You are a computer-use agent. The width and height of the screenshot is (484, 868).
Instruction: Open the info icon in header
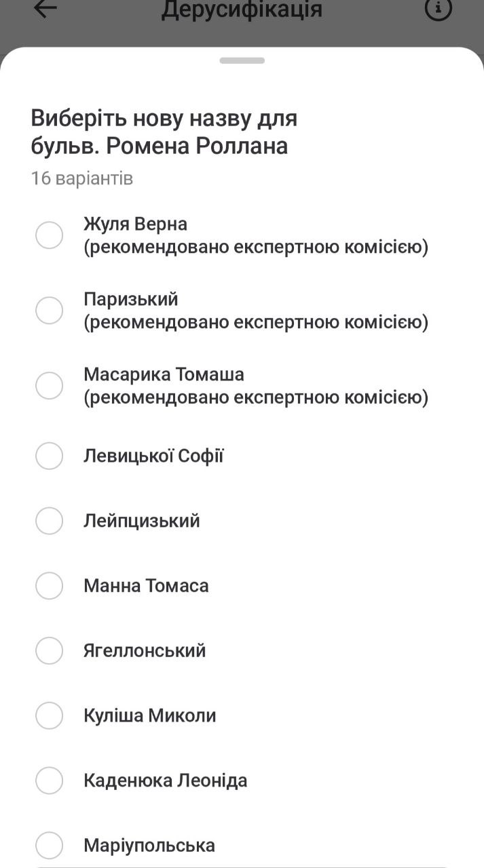click(x=438, y=9)
